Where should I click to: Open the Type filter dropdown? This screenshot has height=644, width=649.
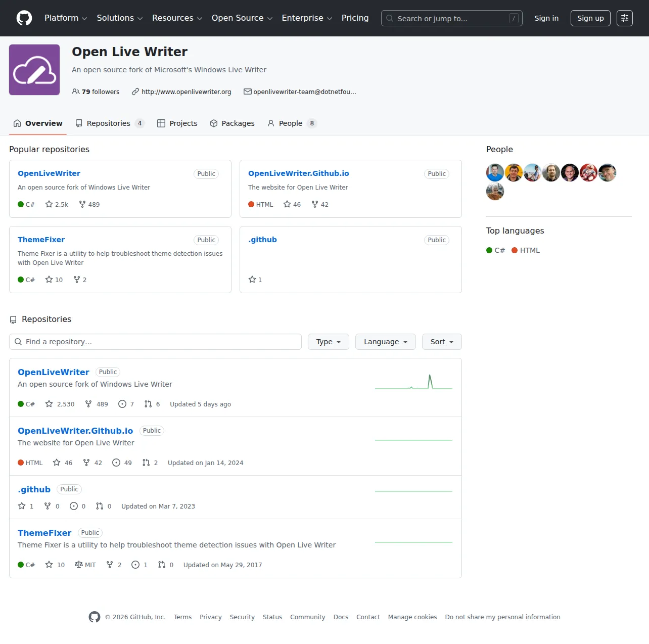point(329,342)
